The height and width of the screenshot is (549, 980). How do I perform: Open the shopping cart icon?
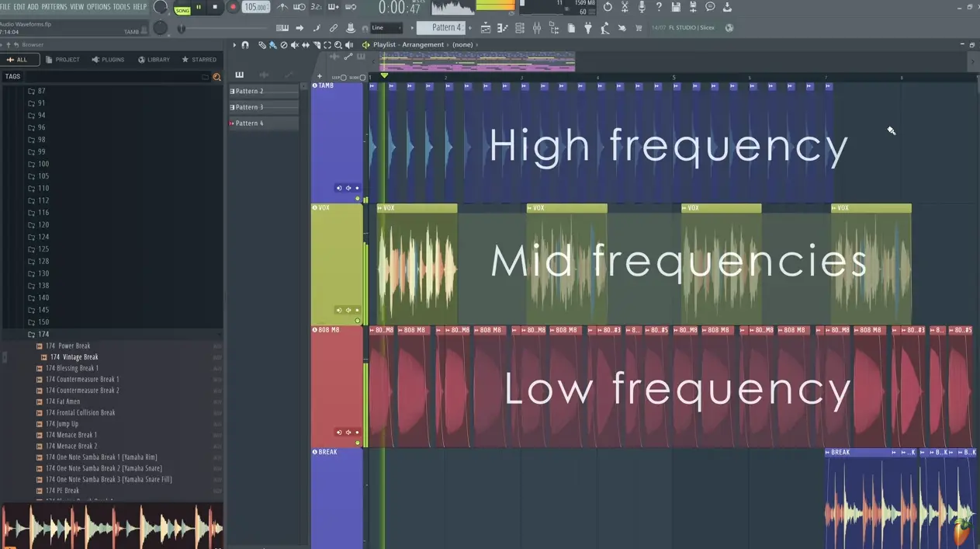tap(639, 28)
